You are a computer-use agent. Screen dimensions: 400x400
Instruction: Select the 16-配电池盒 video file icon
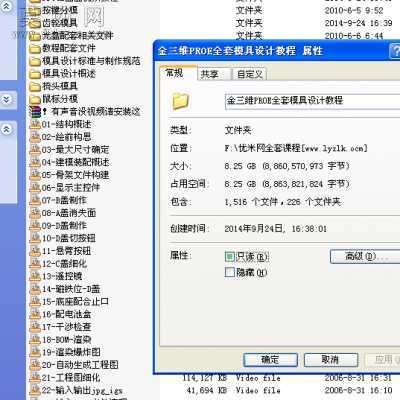pyautogui.click(x=35, y=315)
